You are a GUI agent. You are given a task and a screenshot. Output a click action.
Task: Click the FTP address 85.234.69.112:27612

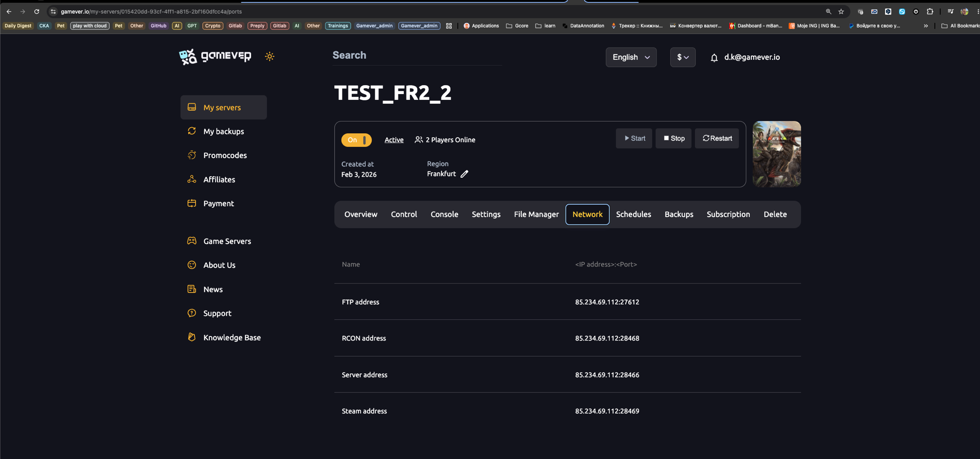[607, 302]
